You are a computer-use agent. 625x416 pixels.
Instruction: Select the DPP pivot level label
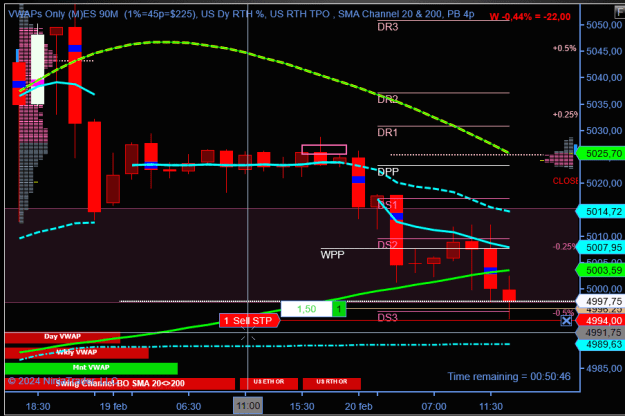click(388, 172)
